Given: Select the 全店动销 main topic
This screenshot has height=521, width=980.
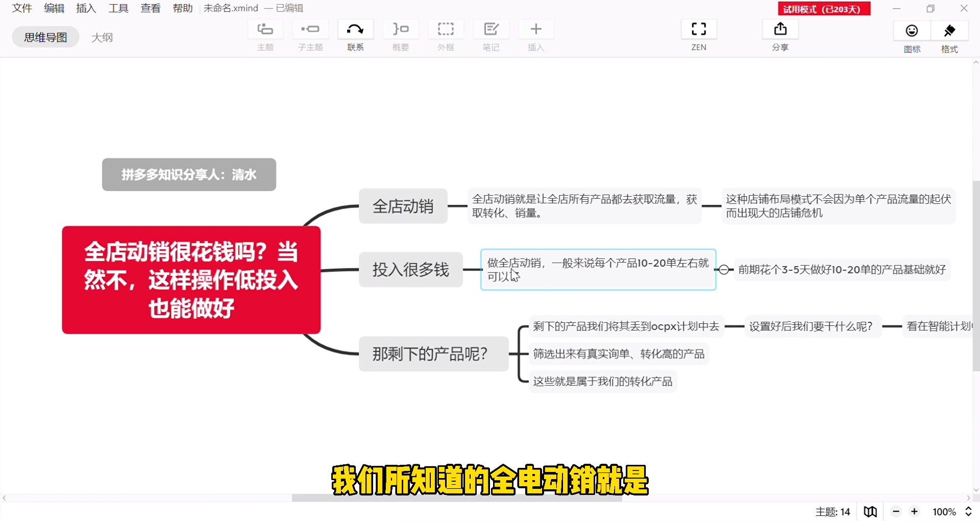Looking at the screenshot, I should coord(403,206).
